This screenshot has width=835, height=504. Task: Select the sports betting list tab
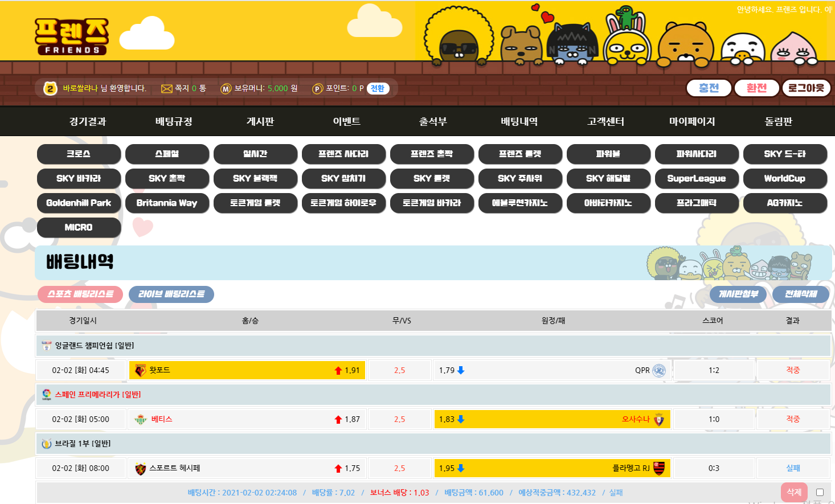(x=80, y=294)
